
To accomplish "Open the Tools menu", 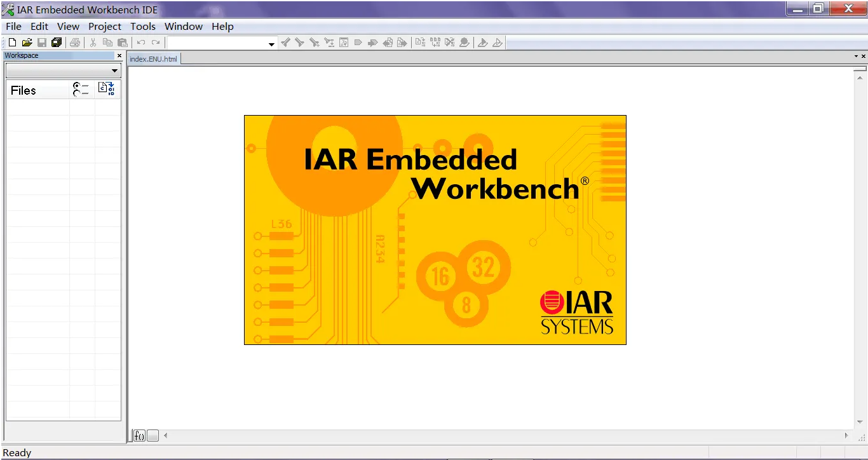I will (x=143, y=26).
